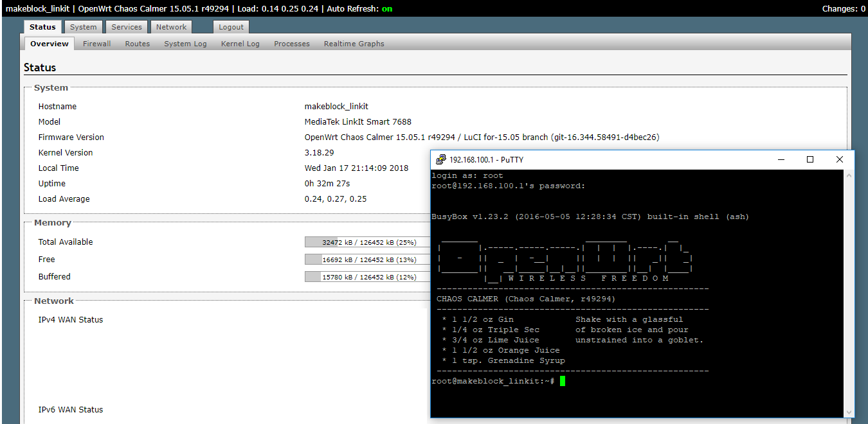This screenshot has height=424, width=868.
Task: Click the Free memory progress bar
Action: point(368,260)
